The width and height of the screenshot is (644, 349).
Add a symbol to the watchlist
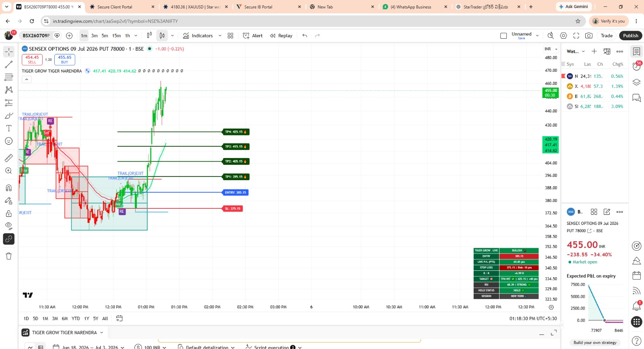594,51
